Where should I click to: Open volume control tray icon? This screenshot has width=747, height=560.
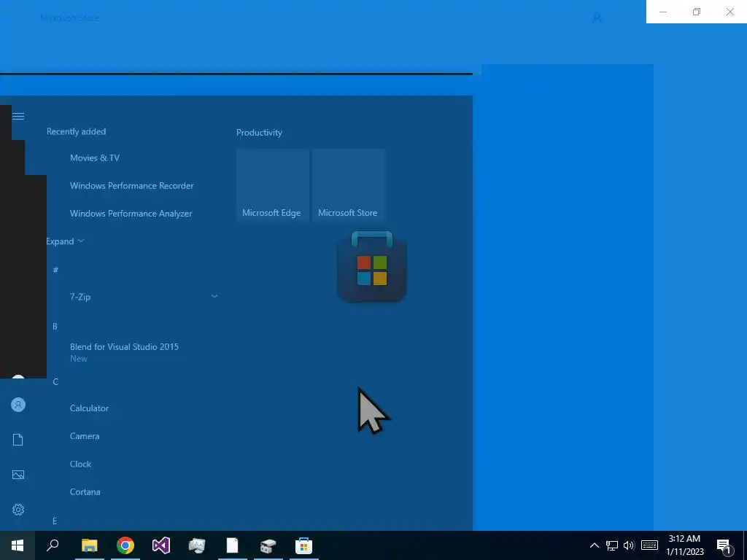click(x=629, y=545)
